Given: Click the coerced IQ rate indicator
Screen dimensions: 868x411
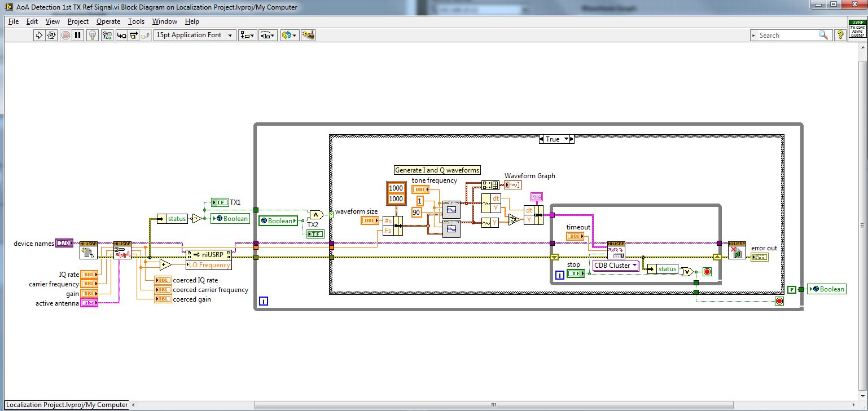Looking at the screenshot, I should coord(163,280).
